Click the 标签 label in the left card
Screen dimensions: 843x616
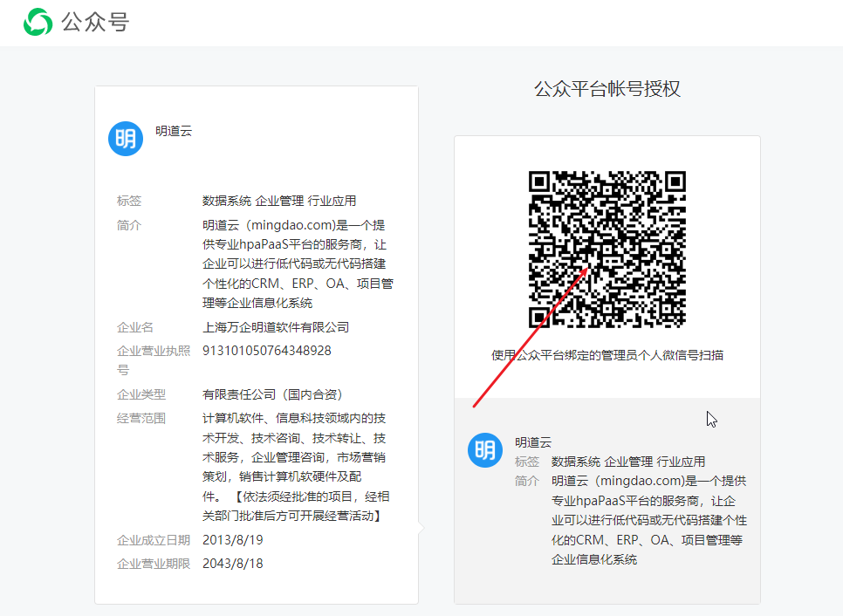point(129,201)
